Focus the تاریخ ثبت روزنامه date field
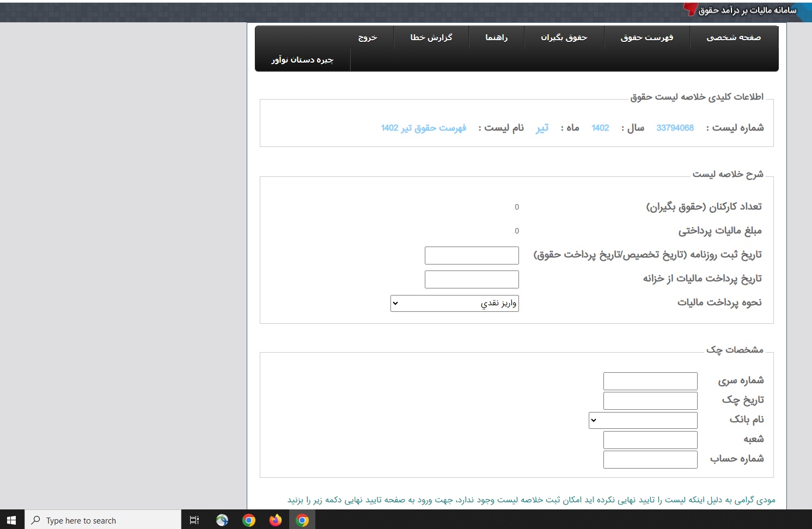 point(472,255)
